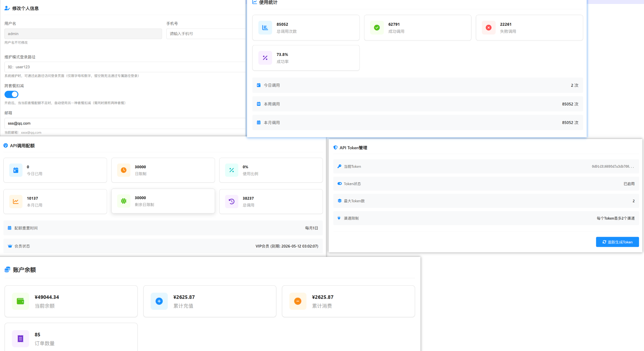
Task: Click the teal percent icon for 使用比例
Action: click(231, 170)
